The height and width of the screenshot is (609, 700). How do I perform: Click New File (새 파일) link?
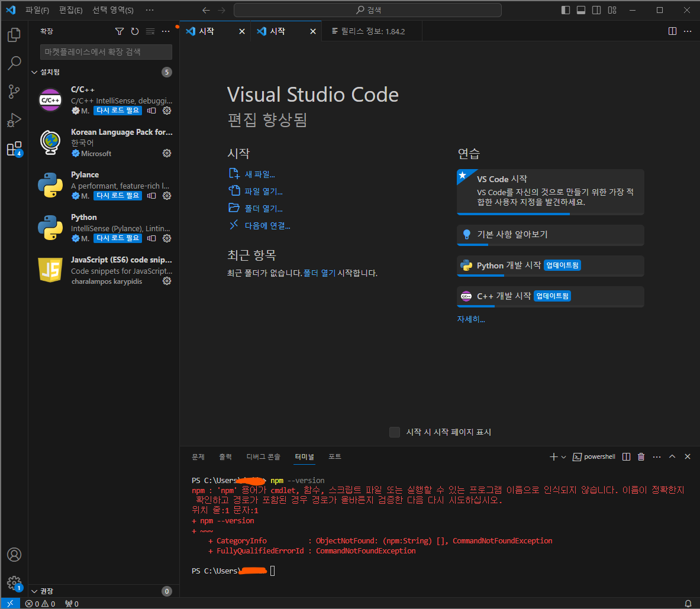click(x=252, y=174)
